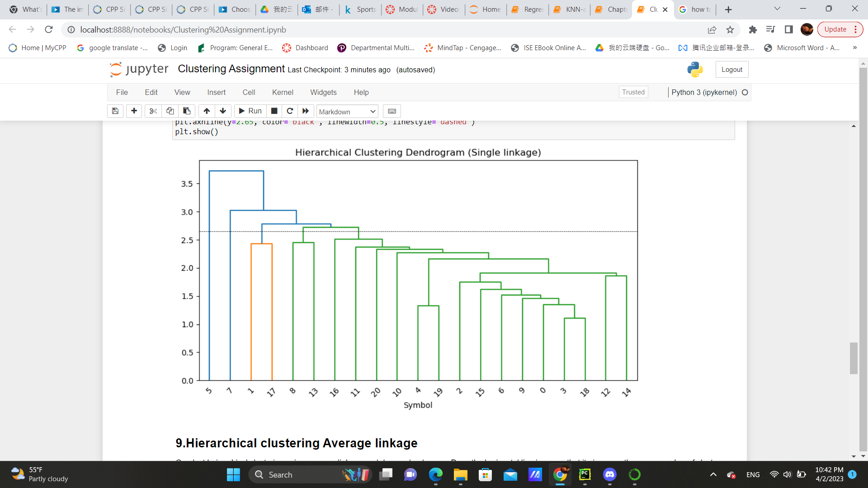Open the cell type dropdown showing Markdown
The height and width of the screenshot is (488, 868).
coord(347,111)
